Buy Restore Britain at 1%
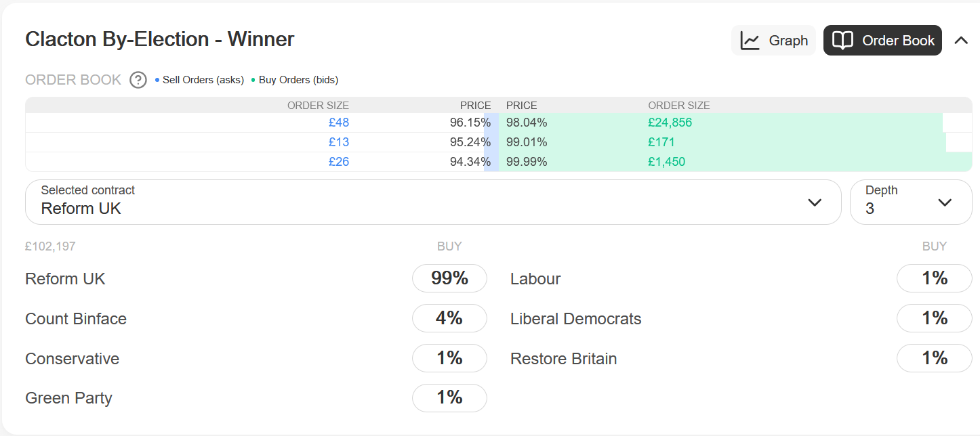Image resolution: width=980 pixels, height=436 pixels. coord(935,358)
